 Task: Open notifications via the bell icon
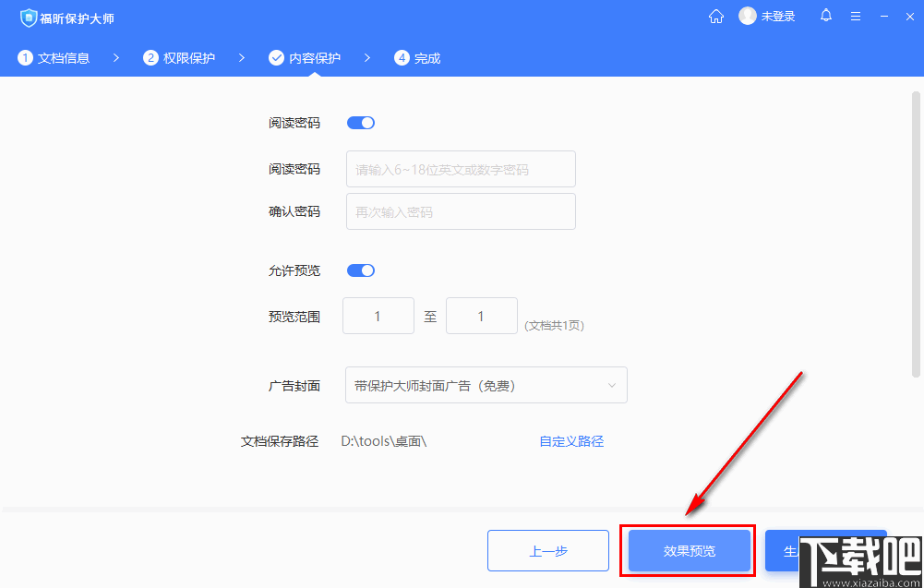click(826, 16)
